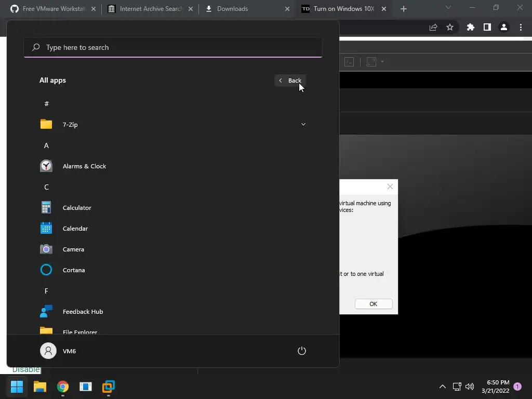The width and height of the screenshot is (532, 399).
Task: Open Feedback Hub app
Action: click(x=172, y=312)
